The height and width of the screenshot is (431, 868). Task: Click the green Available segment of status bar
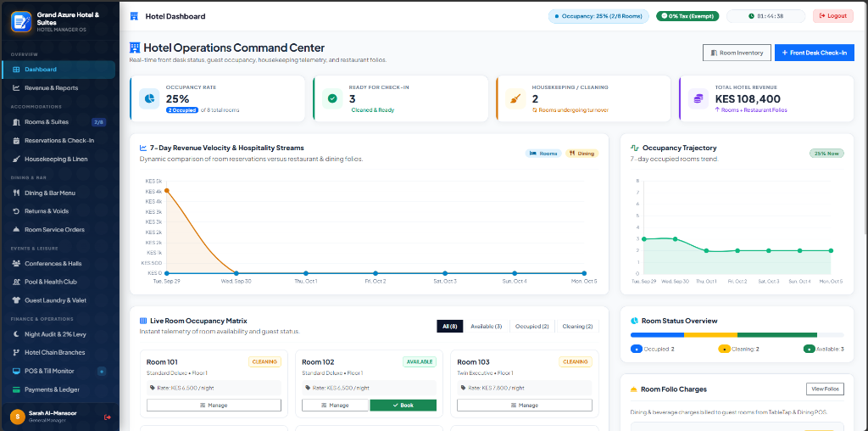tap(777, 334)
